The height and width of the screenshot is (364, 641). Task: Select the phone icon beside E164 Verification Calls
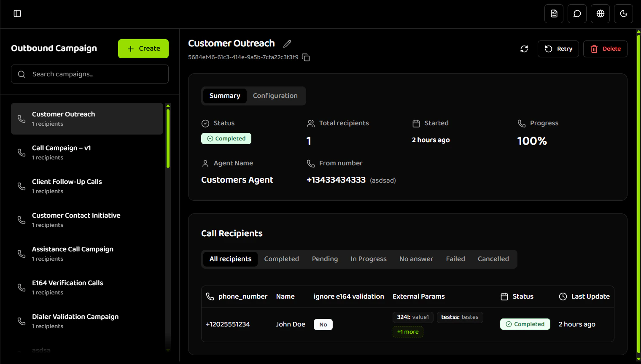point(22,287)
